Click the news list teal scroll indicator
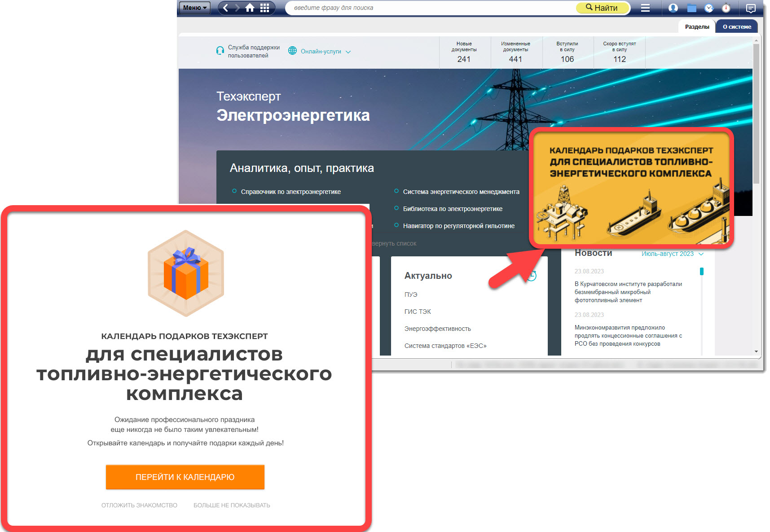This screenshot has height=532, width=770. [x=701, y=271]
